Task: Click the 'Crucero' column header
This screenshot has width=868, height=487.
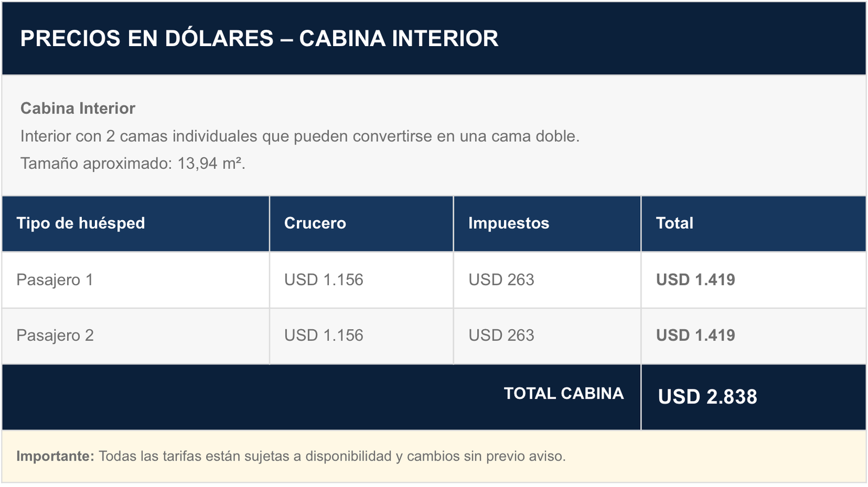Action: click(315, 223)
